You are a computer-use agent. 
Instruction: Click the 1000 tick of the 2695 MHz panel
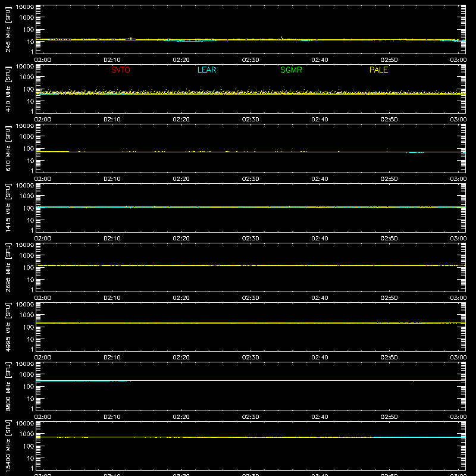click(27, 256)
